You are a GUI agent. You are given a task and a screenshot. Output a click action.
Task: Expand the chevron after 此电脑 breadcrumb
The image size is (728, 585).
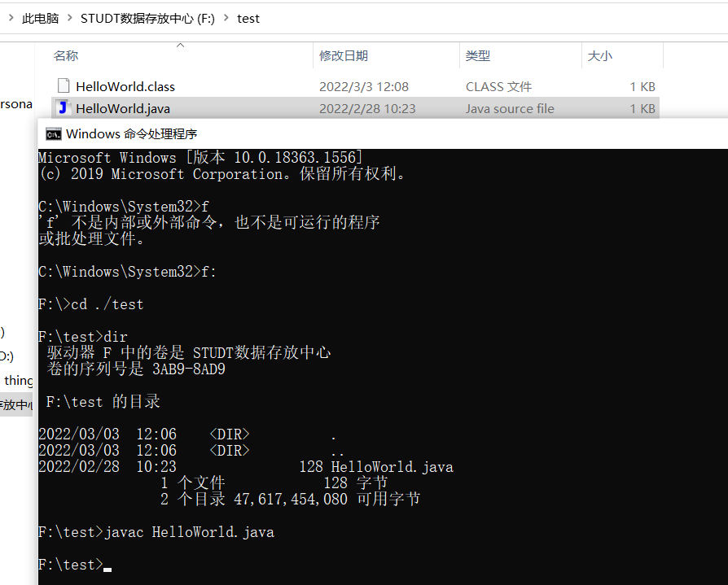click(x=70, y=18)
